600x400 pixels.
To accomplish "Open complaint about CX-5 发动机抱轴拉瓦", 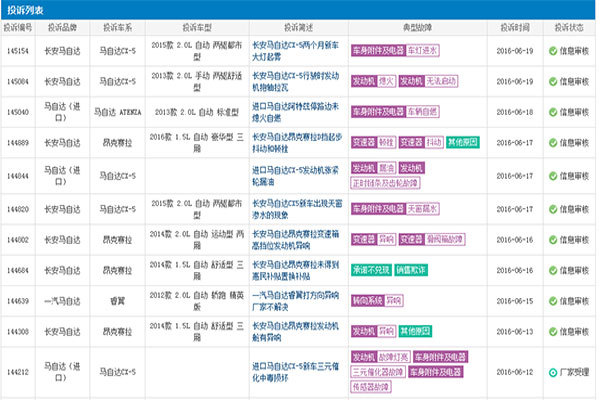I will pyautogui.click(x=295, y=82).
